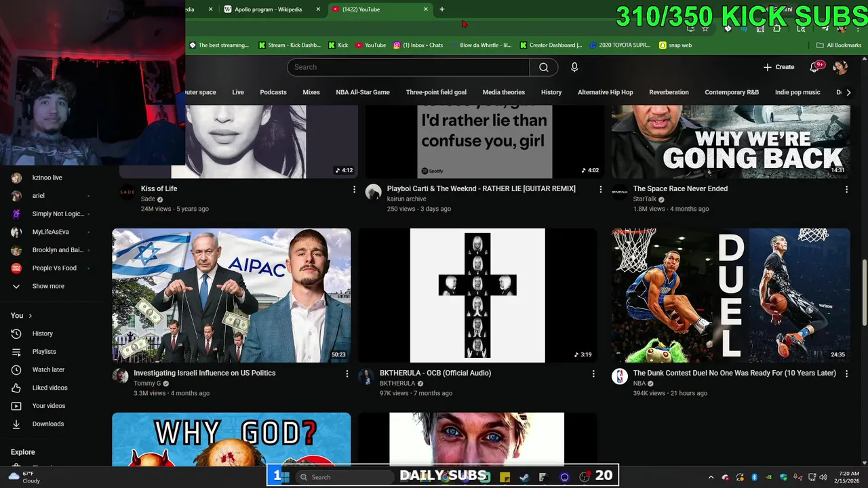868x488 pixels.
Task: Open NBA channel avatar
Action: pos(620,376)
